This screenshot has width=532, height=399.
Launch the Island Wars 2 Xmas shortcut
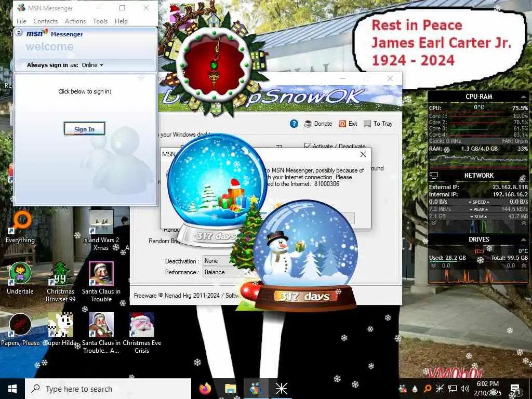[101, 230]
